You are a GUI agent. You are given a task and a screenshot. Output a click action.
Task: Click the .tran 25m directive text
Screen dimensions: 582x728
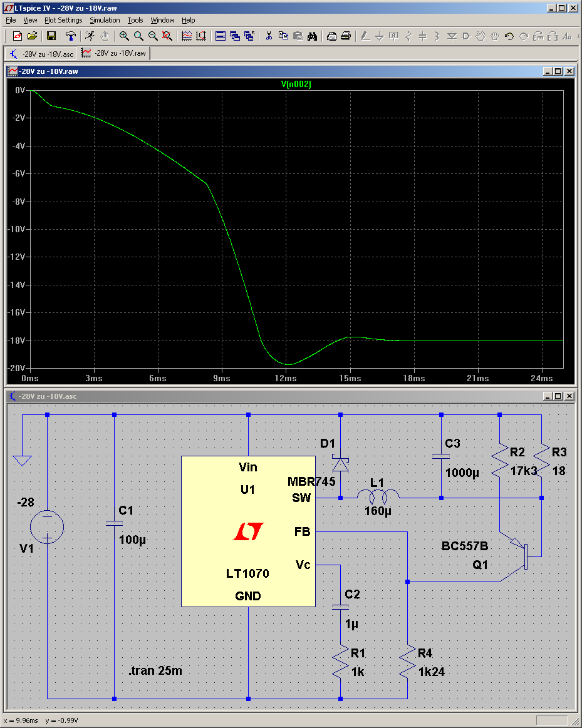(x=155, y=670)
